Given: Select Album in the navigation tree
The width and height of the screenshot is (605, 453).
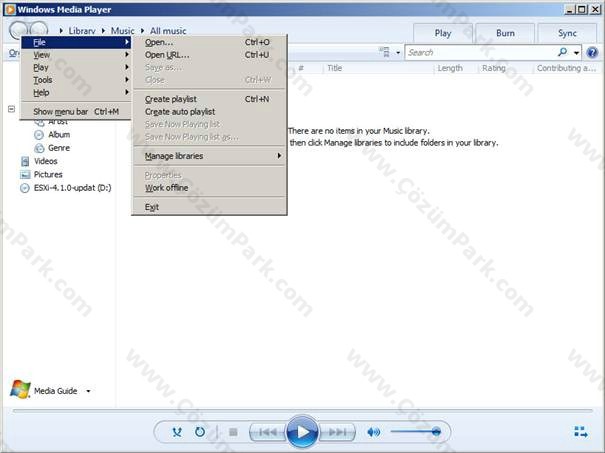Looking at the screenshot, I should coord(59,135).
